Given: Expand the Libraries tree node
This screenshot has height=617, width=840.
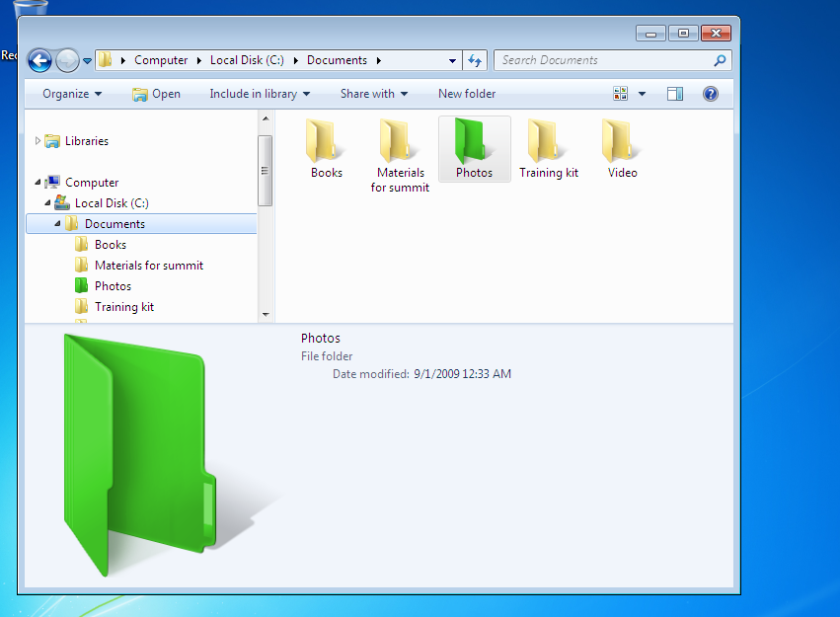Looking at the screenshot, I should pyautogui.click(x=38, y=141).
